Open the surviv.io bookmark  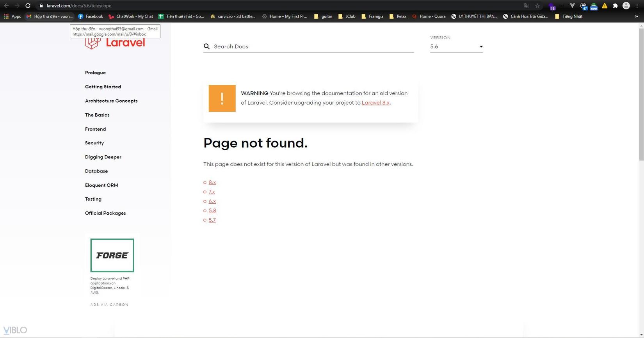[x=233, y=16]
